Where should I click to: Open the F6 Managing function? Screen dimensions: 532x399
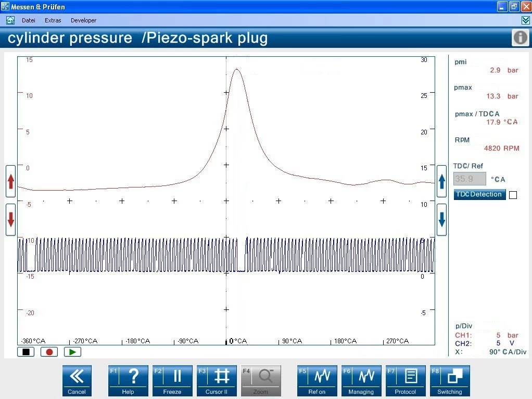click(x=361, y=381)
